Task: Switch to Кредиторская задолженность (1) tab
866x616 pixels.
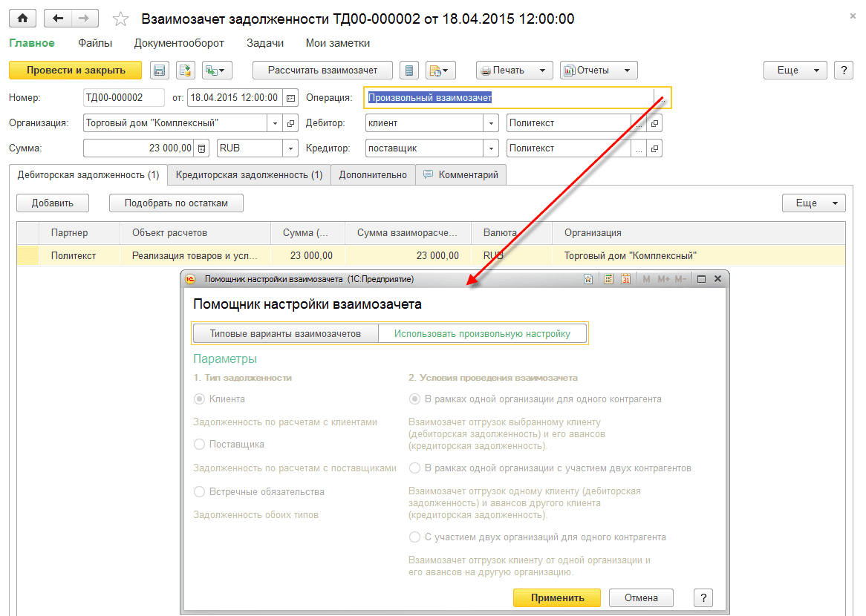Action: tap(249, 174)
